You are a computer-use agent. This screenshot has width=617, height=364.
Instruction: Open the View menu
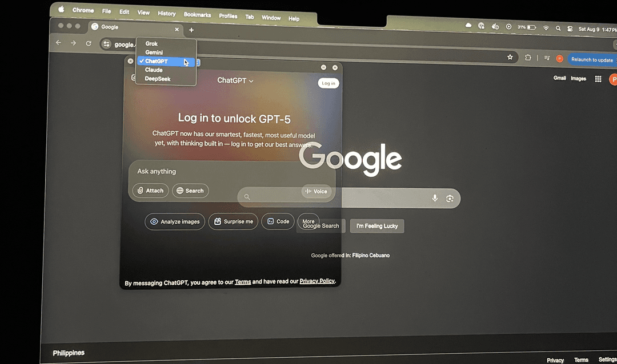click(x=143, y=13)
